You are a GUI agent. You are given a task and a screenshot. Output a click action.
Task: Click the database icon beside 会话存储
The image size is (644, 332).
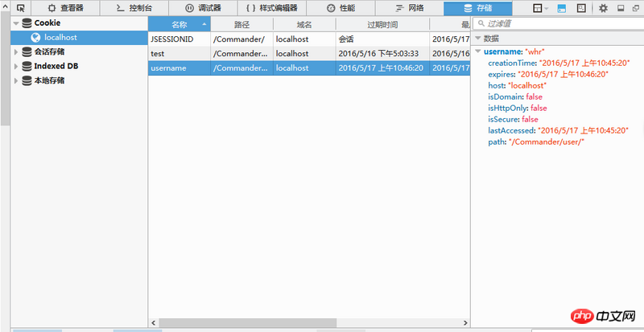coord(27,51)
